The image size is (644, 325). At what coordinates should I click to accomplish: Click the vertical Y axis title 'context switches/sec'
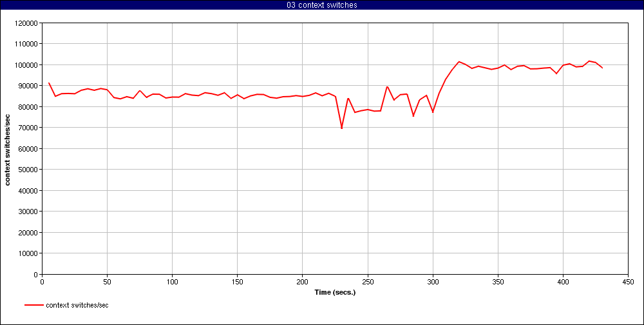click(x=7, y=148)
